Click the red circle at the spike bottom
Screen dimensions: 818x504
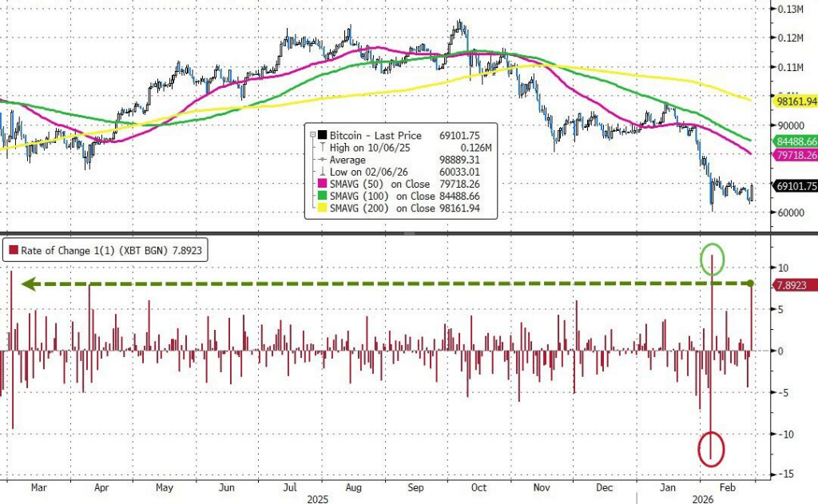click(710, 449)
